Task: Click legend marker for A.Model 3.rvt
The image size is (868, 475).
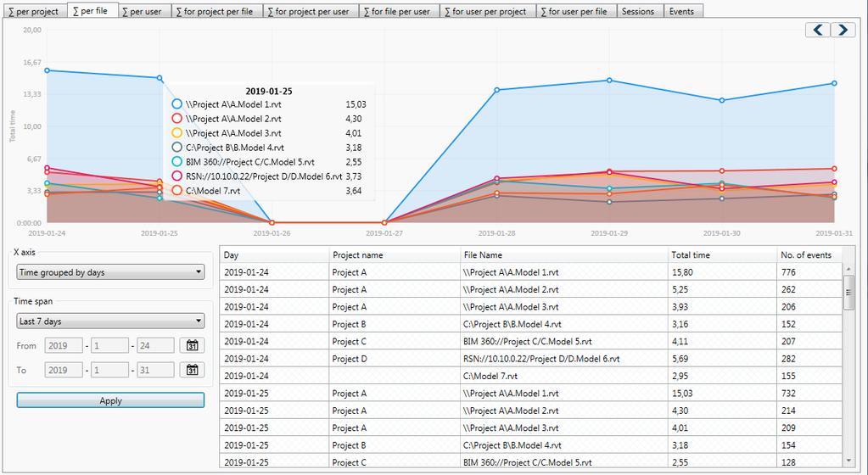Action: coord(176,132)
